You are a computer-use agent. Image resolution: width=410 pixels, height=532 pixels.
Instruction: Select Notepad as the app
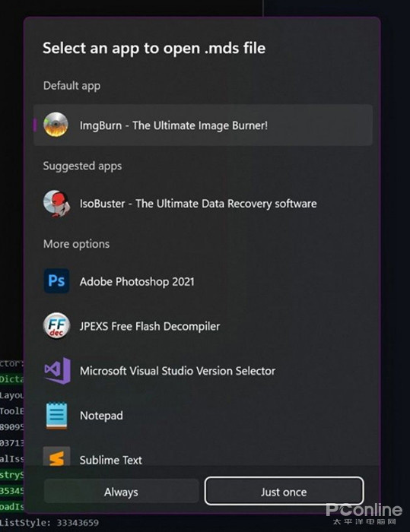(x=203, y=416)
